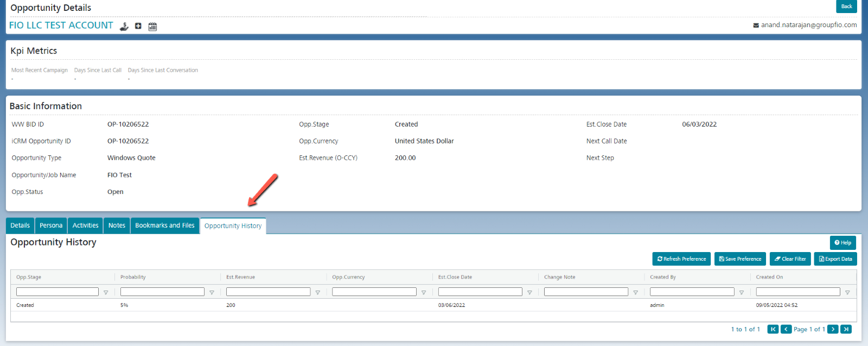Sort by the Change Note column header

click(x=559, y=277)
